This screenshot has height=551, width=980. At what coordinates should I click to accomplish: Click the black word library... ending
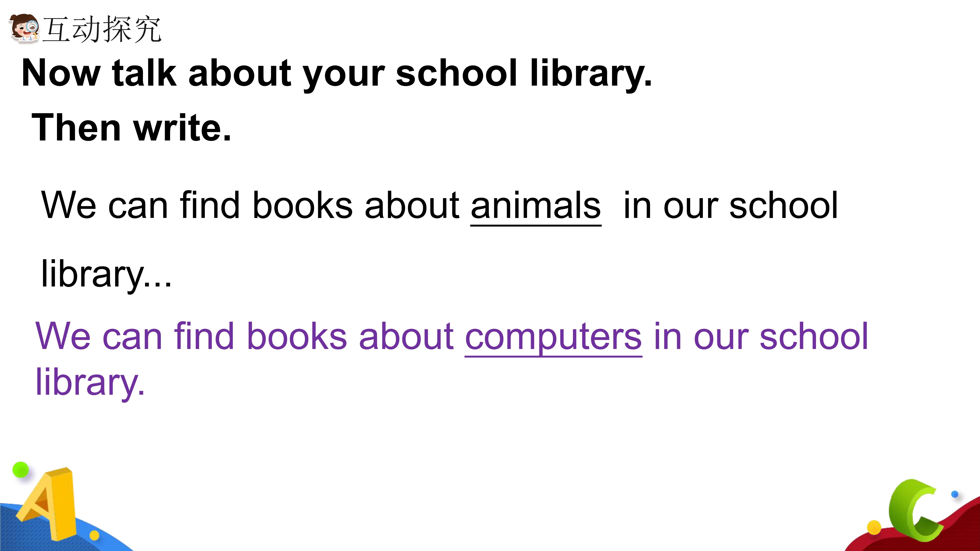click(x=107, y=274)
